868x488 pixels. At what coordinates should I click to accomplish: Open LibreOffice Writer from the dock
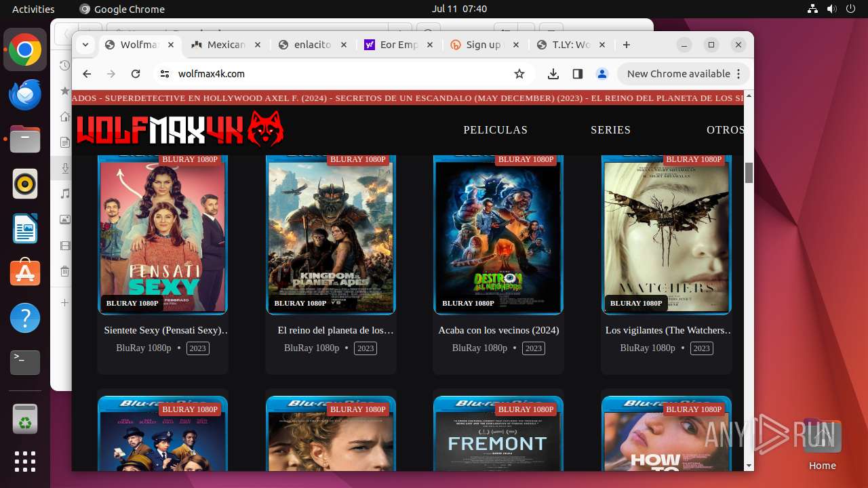[x=25, y=229]
